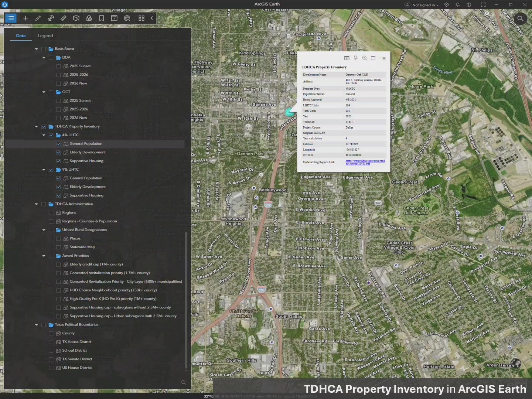
Task: Collapse the DDA folder arrow
Action: click(44, 58)
